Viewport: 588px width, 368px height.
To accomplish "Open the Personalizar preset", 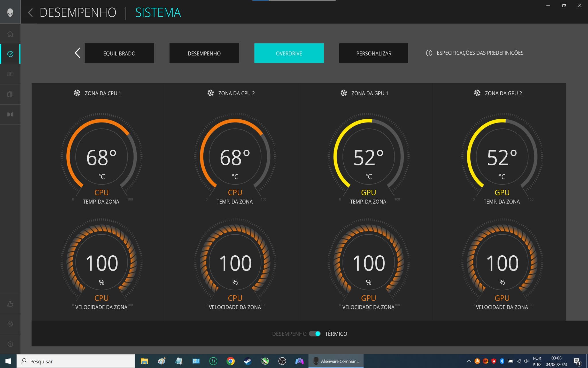I will tap(374, 53).
